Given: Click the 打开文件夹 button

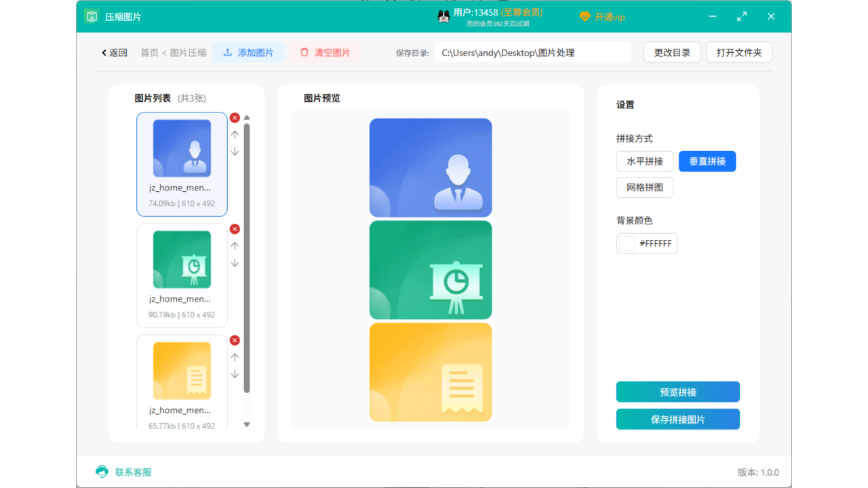Looking at the screenshot, I should [x=738, y=52].
